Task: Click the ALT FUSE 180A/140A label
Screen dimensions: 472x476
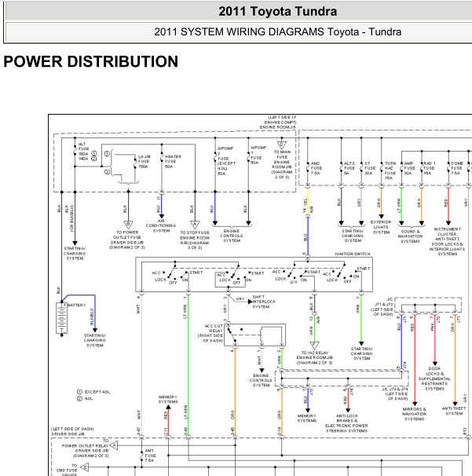Action: pos(84,151)
